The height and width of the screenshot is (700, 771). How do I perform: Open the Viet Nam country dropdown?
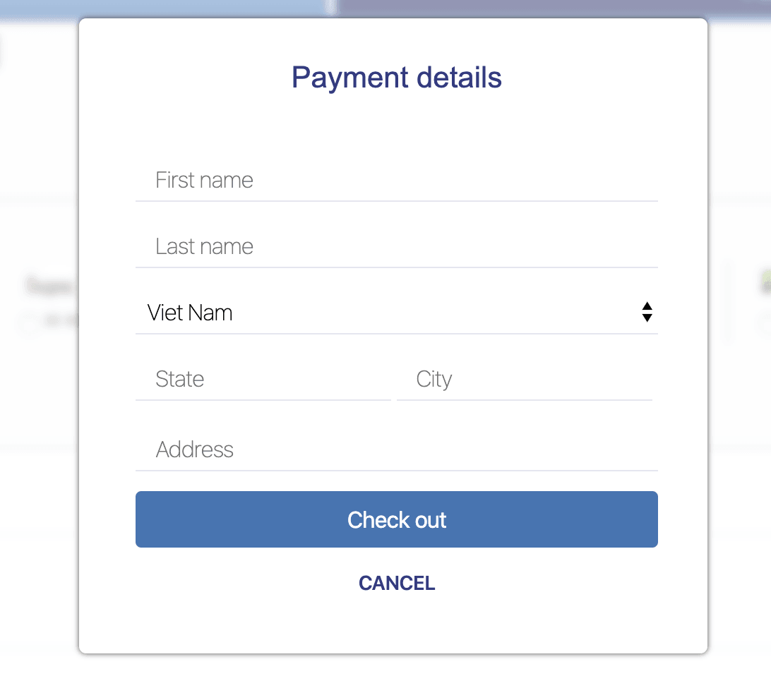[396, 313]
